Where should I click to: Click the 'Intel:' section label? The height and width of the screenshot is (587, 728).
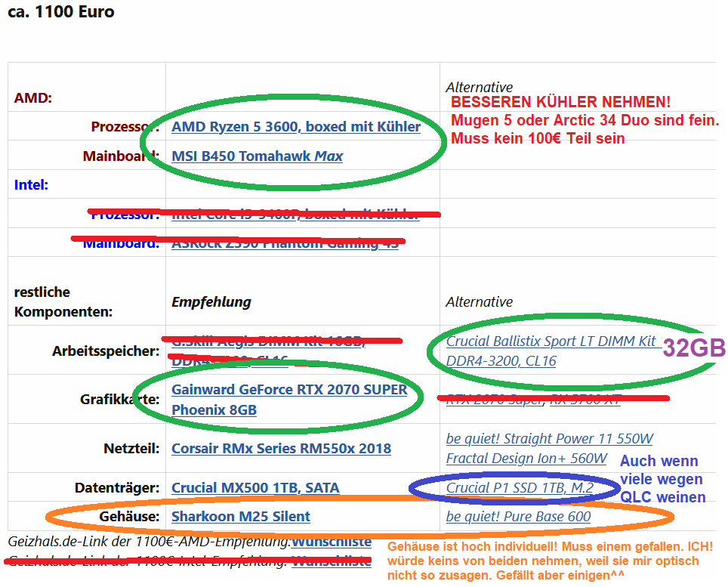tap(31, 185)
